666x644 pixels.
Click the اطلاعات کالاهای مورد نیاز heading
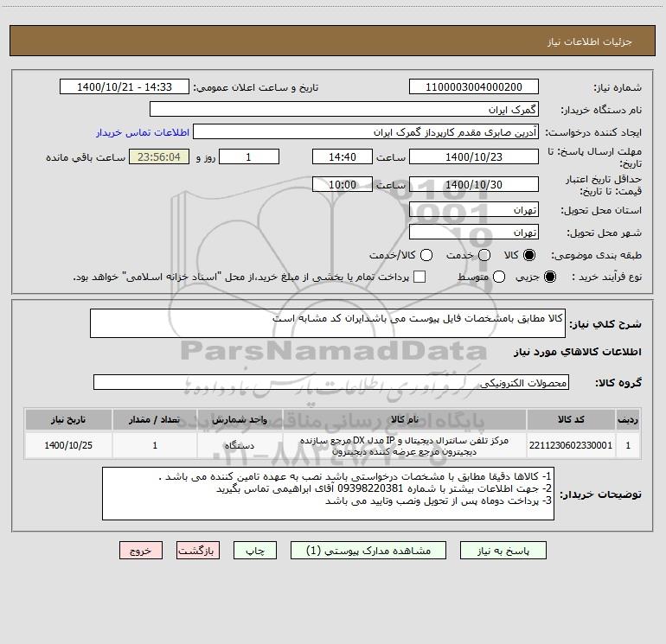click(x=577, y=352)
